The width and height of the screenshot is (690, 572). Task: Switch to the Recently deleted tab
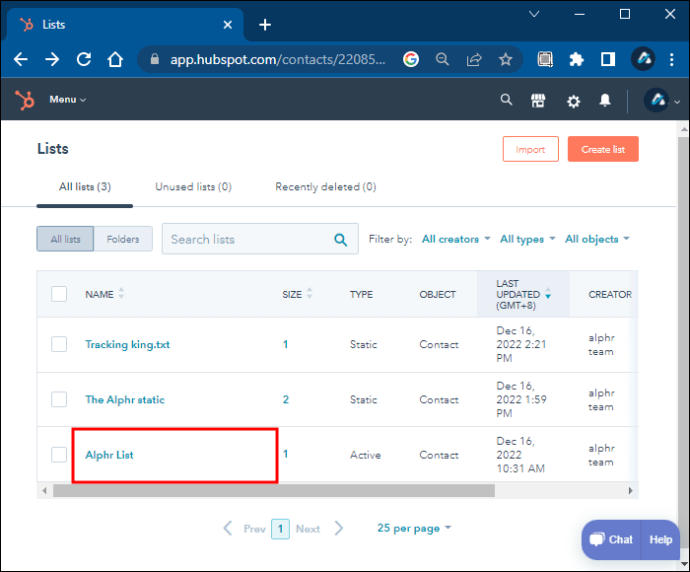tap(325, 187)
